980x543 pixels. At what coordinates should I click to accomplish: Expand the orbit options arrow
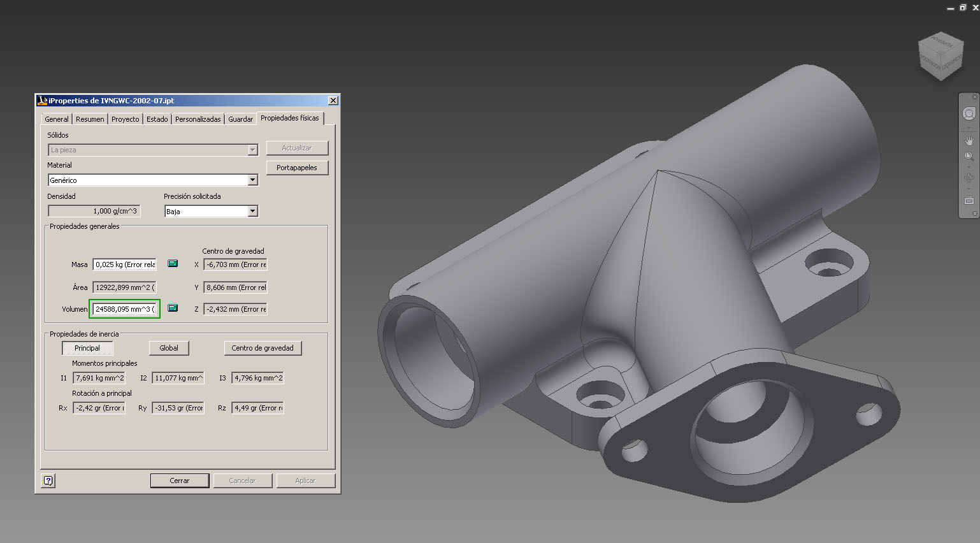(969, 189)
